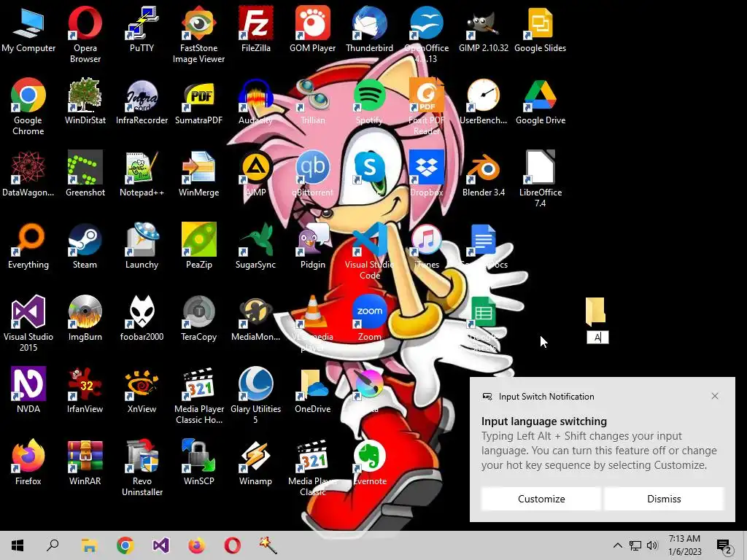Open the Dropbox desktop shortcut
Screen dimensions: 747x560
pyautogui.click(x=426, y=167)
